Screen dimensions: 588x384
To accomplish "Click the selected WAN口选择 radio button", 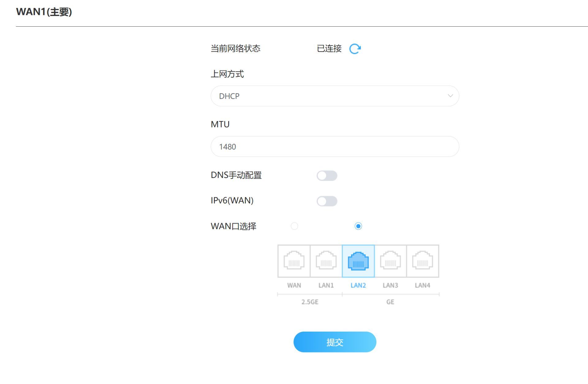I will pos(358,226).
